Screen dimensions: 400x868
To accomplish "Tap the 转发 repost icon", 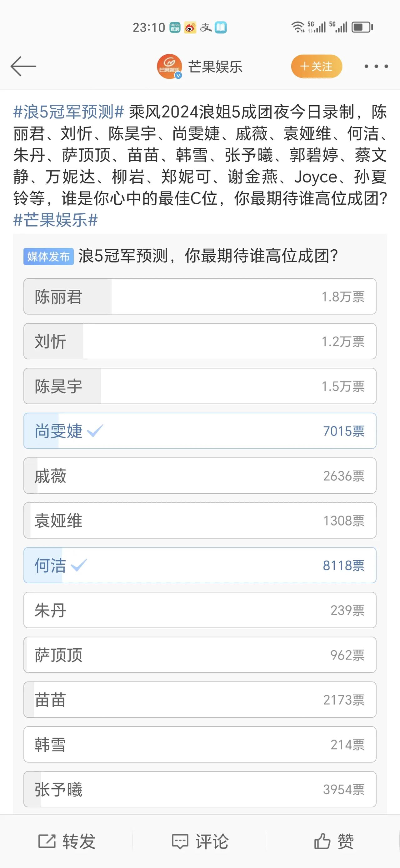I will (x=47, y=841).
